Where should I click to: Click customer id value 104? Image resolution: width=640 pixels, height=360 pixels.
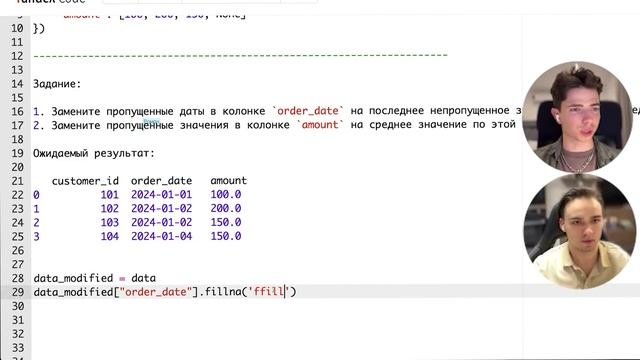point(109,236)
